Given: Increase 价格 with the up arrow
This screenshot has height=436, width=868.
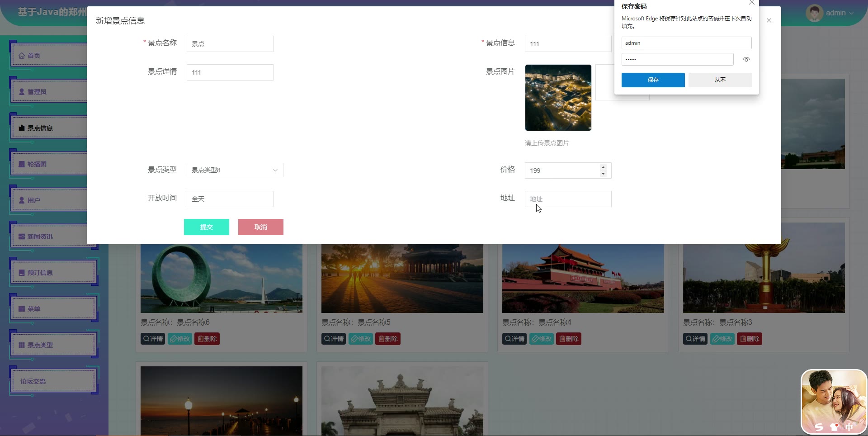Looking at the screenshot, I should [x=603, y=167].
